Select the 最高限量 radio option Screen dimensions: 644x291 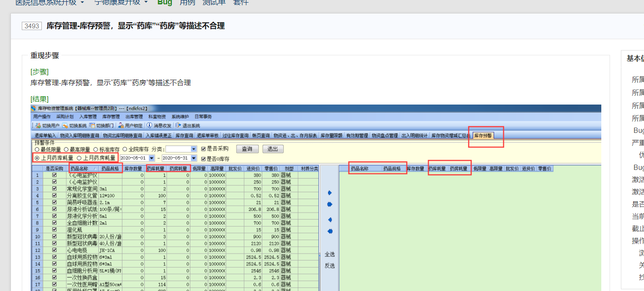[x=66, y=149]
